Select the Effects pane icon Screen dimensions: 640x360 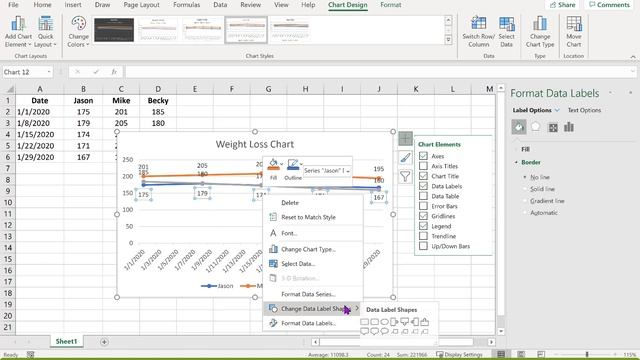(x=536, y=127)
